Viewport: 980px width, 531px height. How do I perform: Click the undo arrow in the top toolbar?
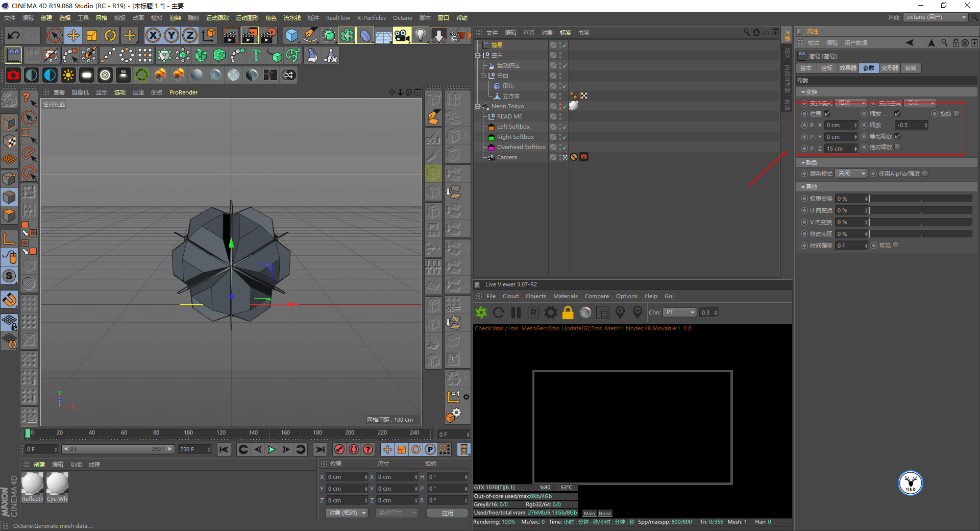point(14,35)
